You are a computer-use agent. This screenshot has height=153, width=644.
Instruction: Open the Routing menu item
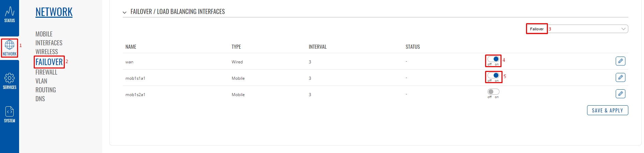(46, 90)
